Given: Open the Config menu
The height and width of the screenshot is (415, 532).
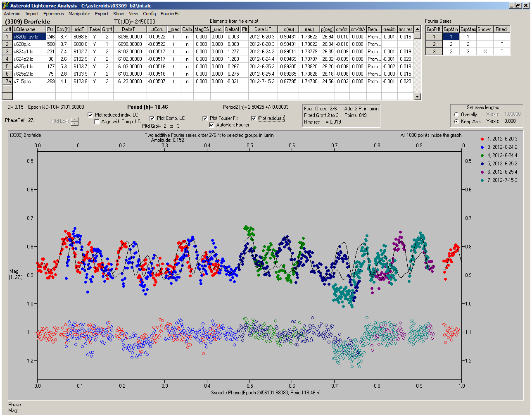Looking at the screenshot, I should click(x=150, y=14).
